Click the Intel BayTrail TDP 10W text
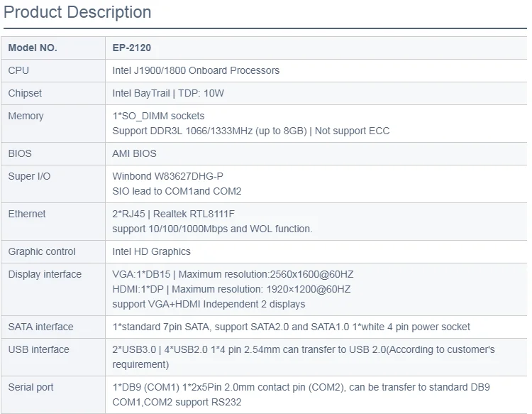Viewport: 532px width, 414px height. (178, 94)
